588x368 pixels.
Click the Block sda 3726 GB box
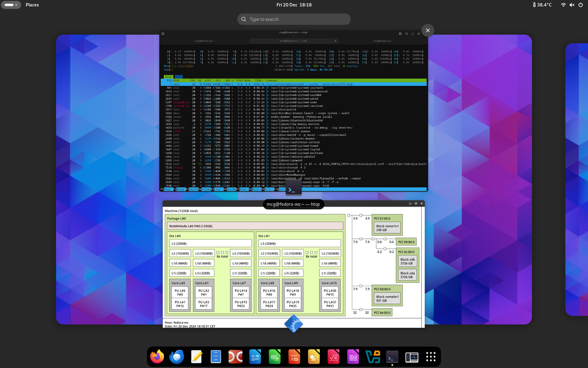click(x=407, y=275)
